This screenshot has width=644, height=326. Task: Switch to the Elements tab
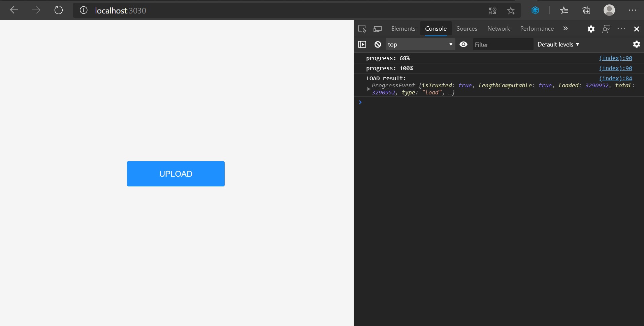tap(403, 29)
